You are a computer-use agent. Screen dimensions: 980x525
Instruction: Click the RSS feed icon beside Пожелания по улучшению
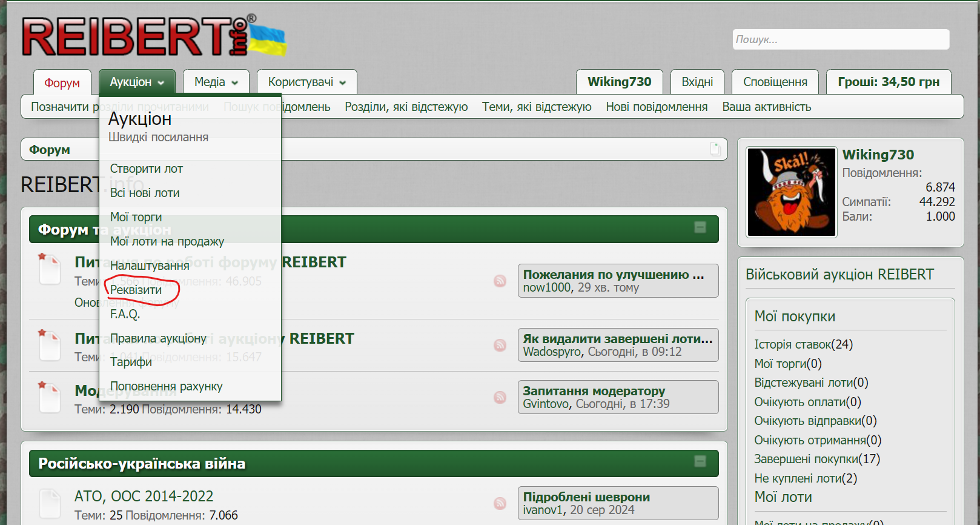point(500,281)
